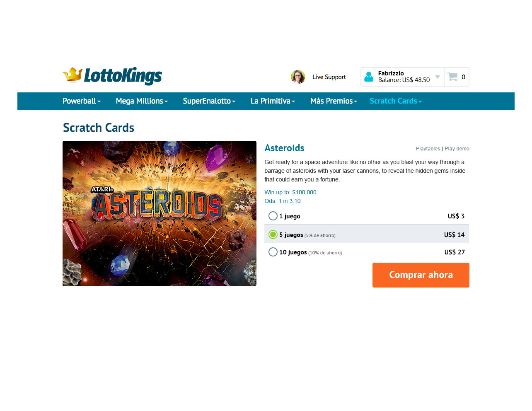Open the Mega Millions dropdown menu
532x411 pixels.
click(142, 101)
